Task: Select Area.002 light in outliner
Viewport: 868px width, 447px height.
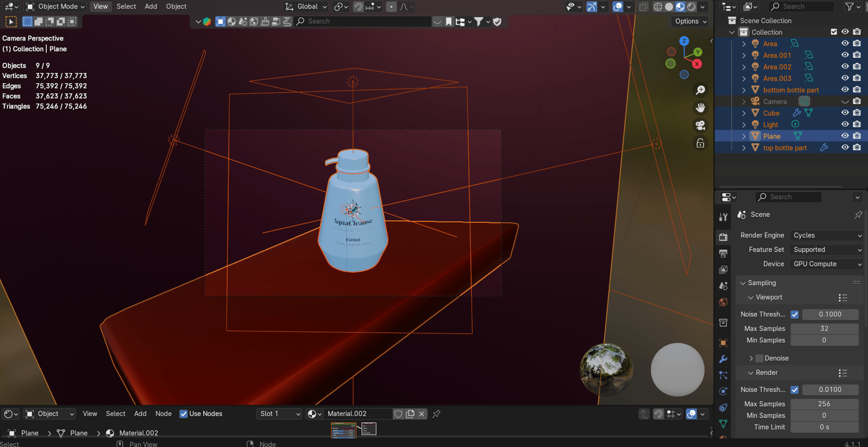Action: [777, 67]
